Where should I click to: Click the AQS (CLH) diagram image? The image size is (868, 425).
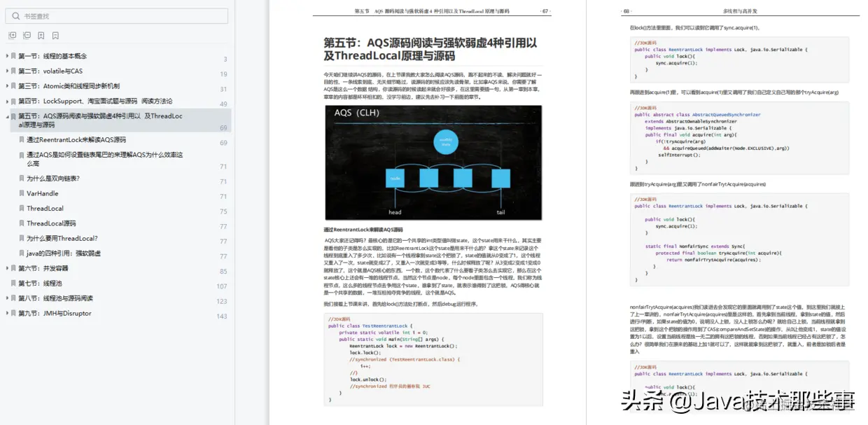pos(433,162)
